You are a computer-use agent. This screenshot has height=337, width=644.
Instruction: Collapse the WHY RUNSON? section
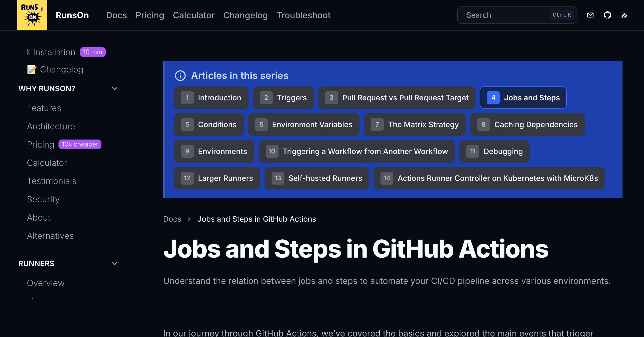(115, 88)
